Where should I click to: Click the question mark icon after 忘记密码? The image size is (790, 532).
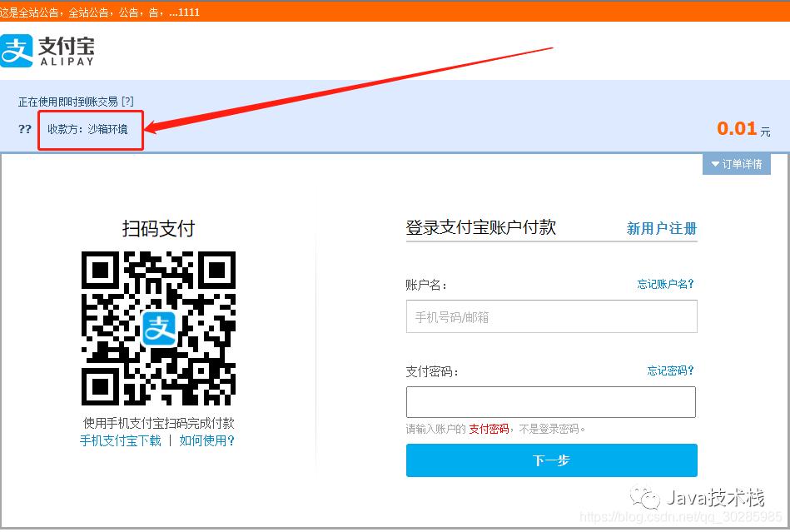click(x=693, y=370)
